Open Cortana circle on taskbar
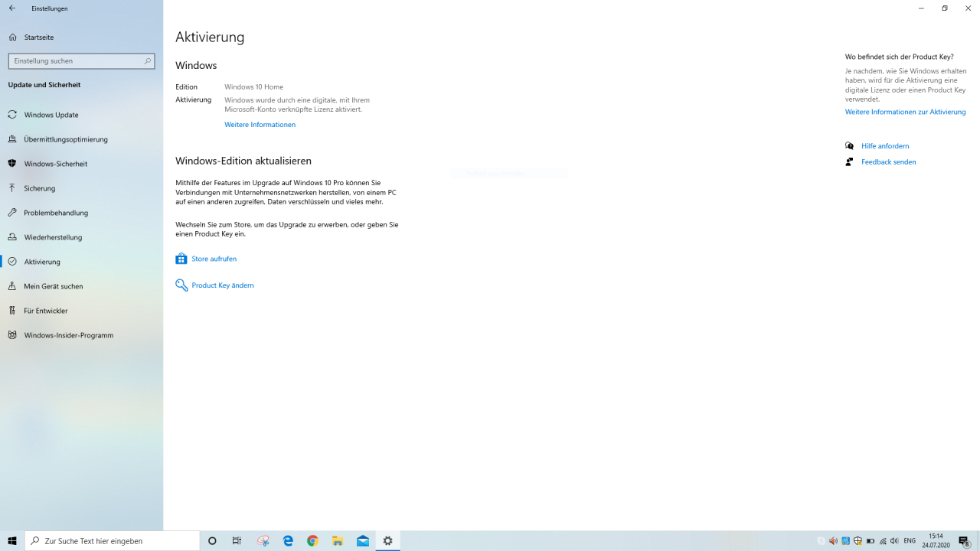The width and height of the screenshot is (980, 551). click(212, 541)
